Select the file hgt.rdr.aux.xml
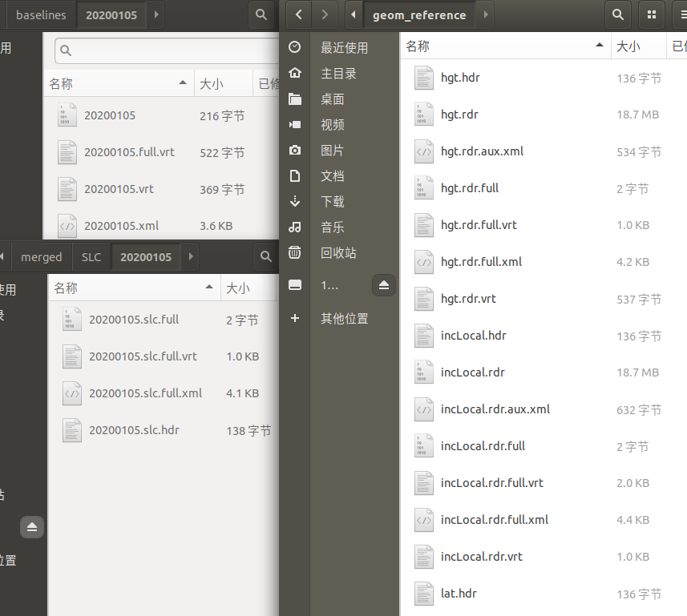 (x=482, y=151)
